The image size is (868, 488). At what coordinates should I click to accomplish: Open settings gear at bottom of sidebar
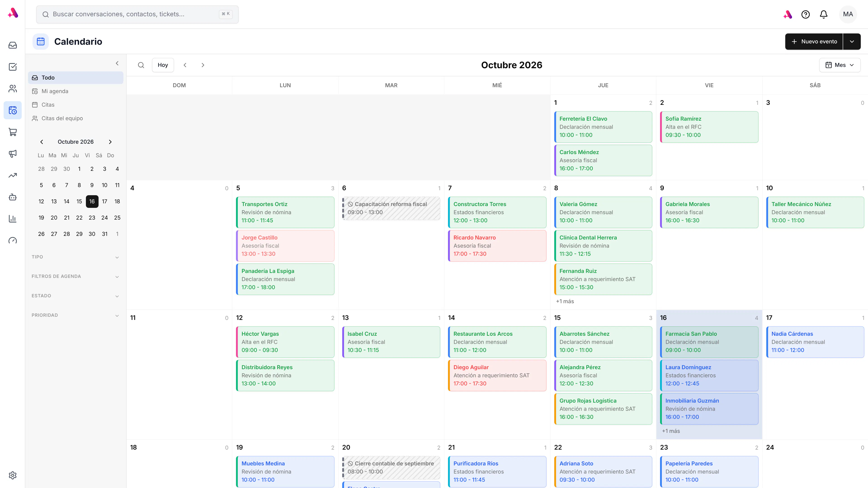pyautogui.click(x=12, y=475)
